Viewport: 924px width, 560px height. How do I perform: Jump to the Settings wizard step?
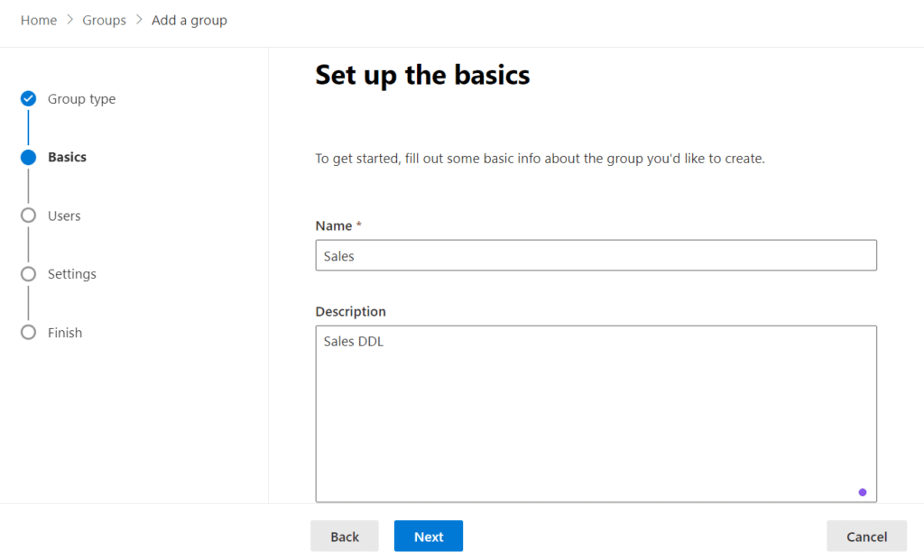coord(72,274)
